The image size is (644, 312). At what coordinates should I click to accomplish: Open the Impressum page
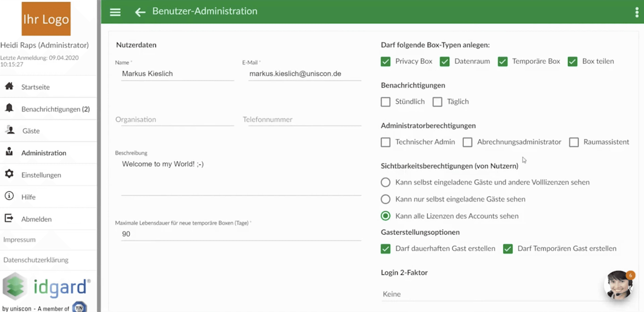pos(19,239)
